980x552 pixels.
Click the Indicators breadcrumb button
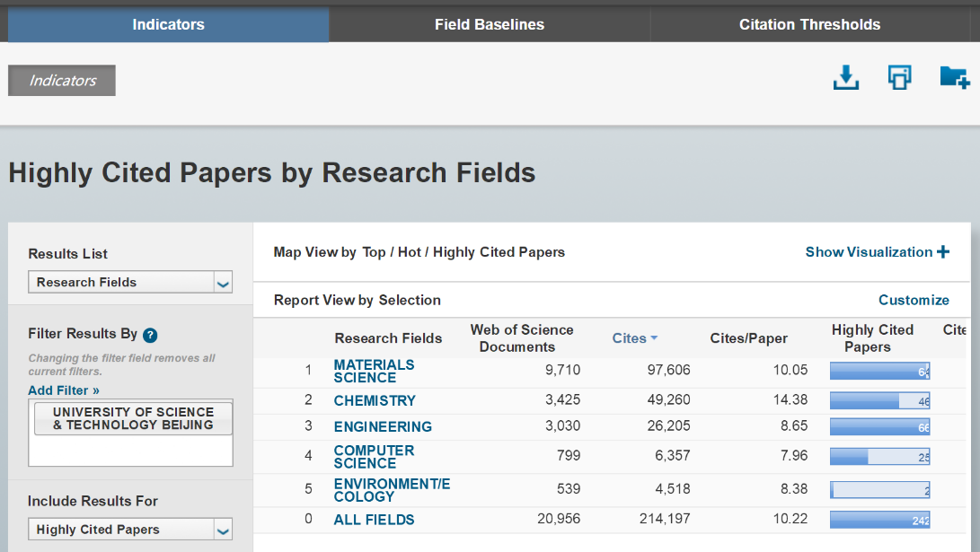62,81
